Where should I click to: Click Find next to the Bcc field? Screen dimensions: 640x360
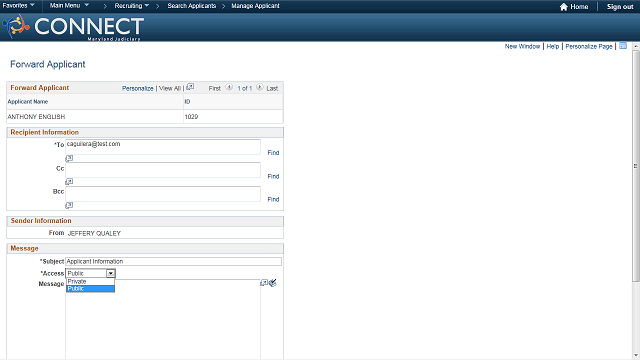pyautogui.click(x=273, y=199)
